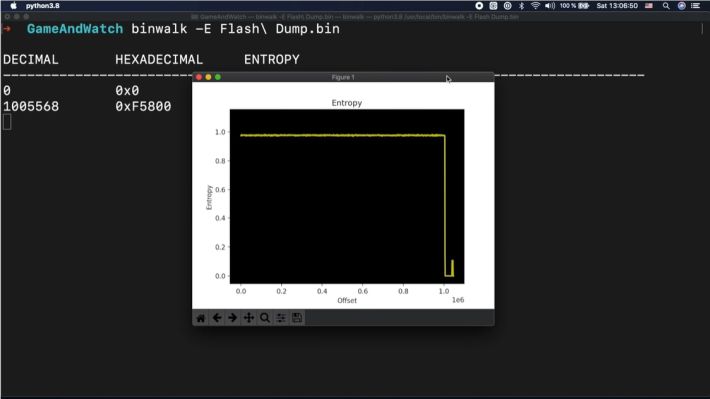Open Notification Center list icon

tap(696, 6)
